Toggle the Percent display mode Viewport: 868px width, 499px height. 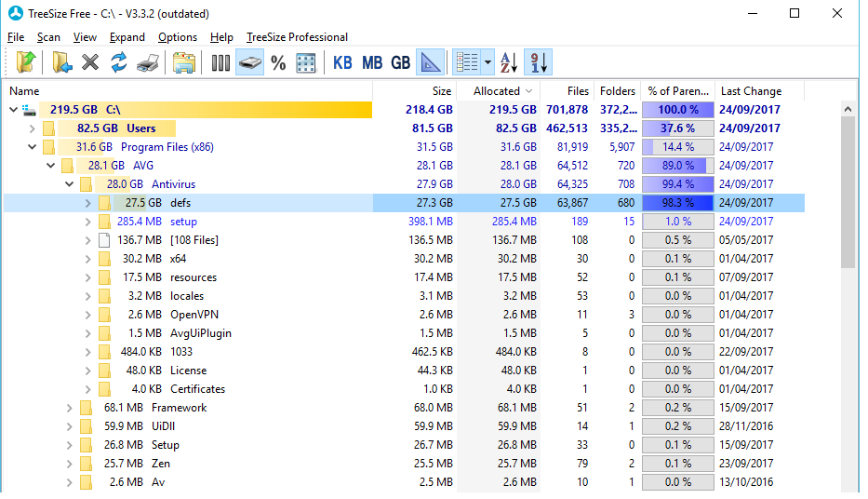coord(278,62)
